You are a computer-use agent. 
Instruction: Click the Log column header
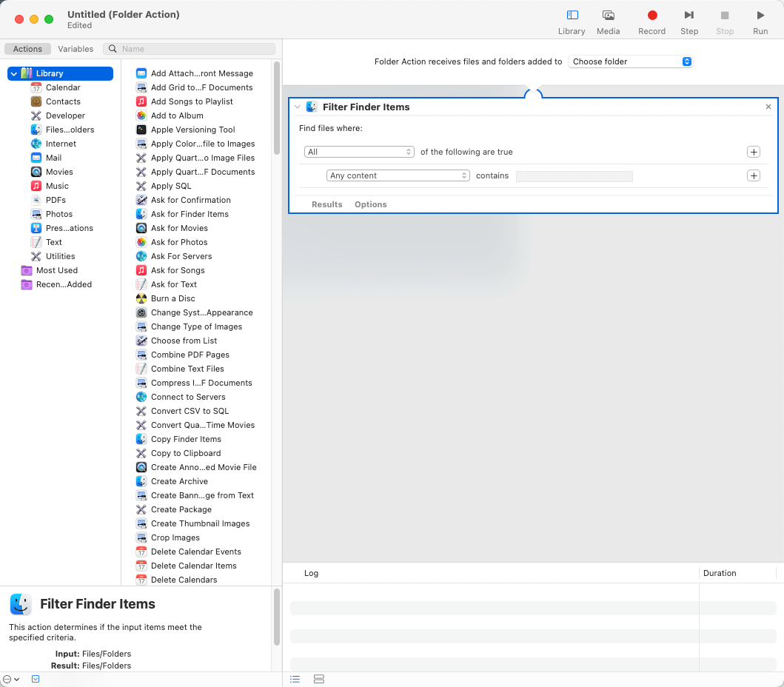coord(311,573)
